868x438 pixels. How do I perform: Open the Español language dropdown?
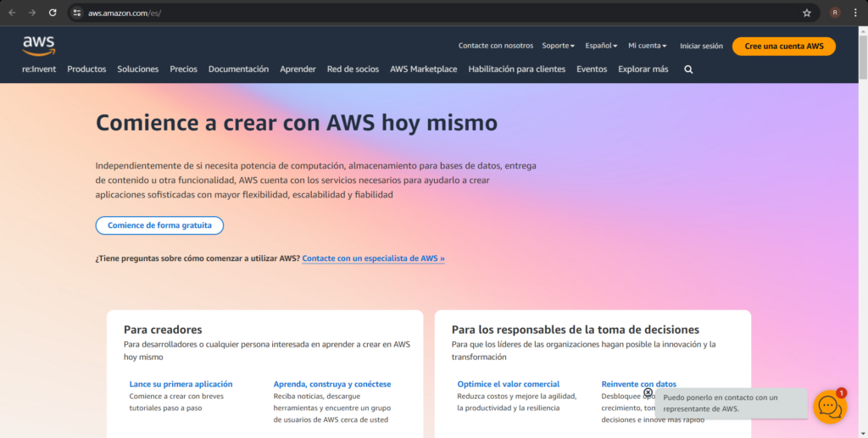(x=601, y=46)
